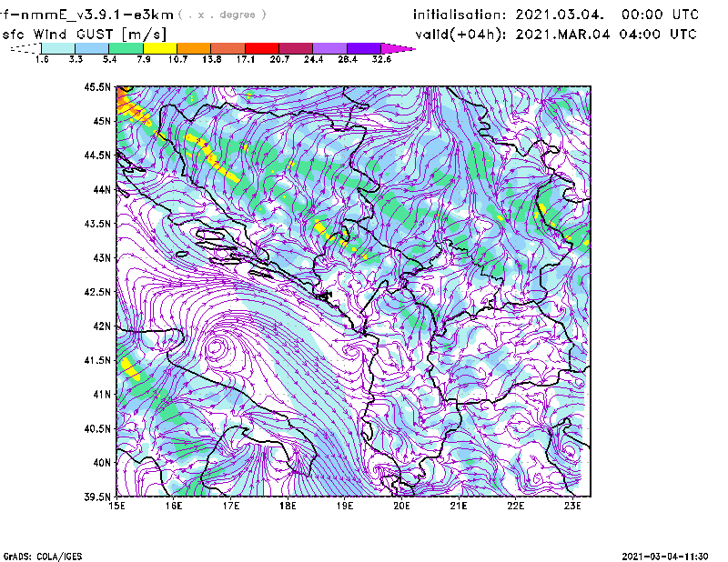Viewport: 728px width, 562px height.
Task: Click the legend value 32.6
Action: pos(381,59)
